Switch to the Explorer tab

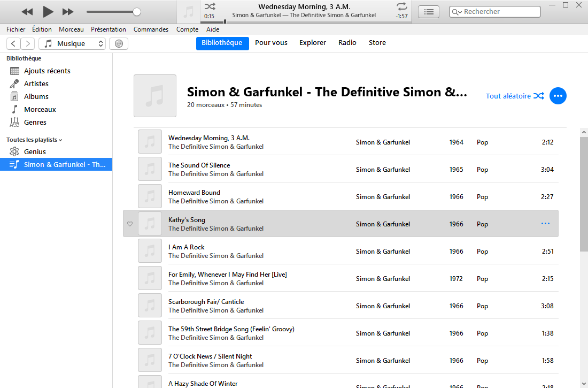pos(312,43)
